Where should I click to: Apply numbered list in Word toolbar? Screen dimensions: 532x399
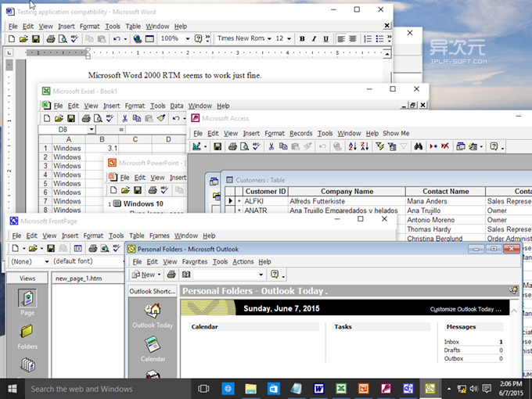tap(368, 38)
